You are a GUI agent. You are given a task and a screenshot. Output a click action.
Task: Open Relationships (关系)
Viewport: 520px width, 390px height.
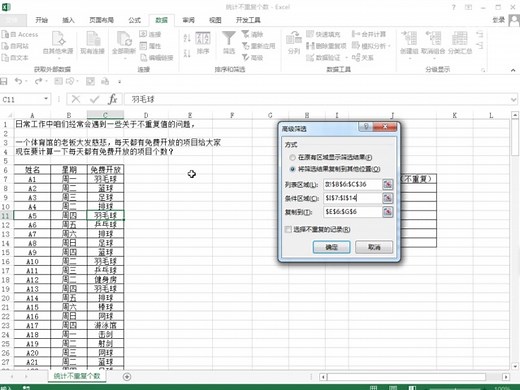click(363, 57)
